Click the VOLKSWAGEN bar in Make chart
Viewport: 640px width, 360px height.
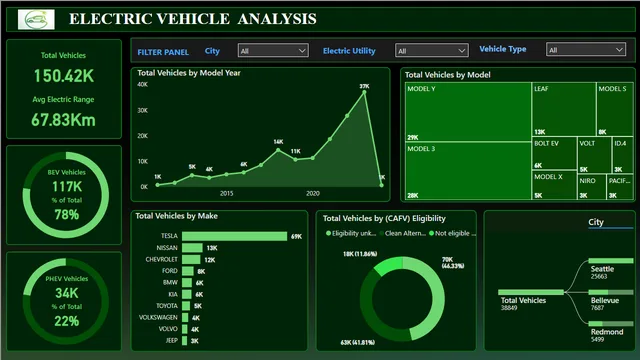(185, 317)
